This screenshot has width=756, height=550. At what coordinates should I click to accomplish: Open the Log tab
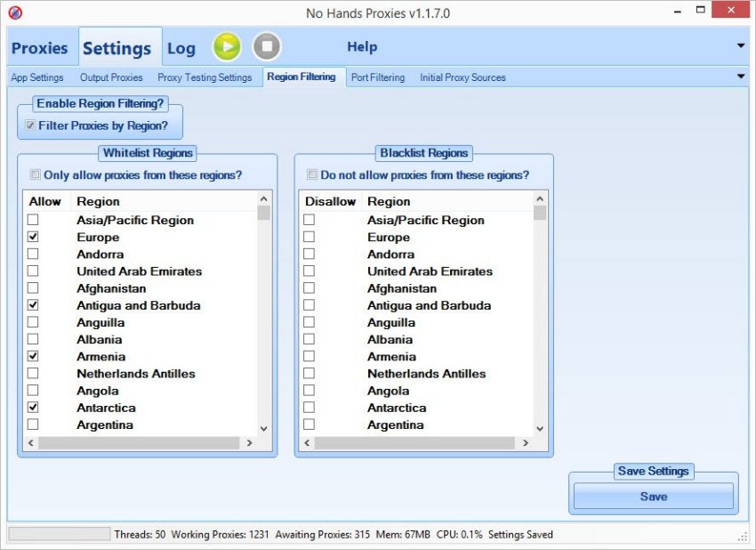click(x=181, y=48)
